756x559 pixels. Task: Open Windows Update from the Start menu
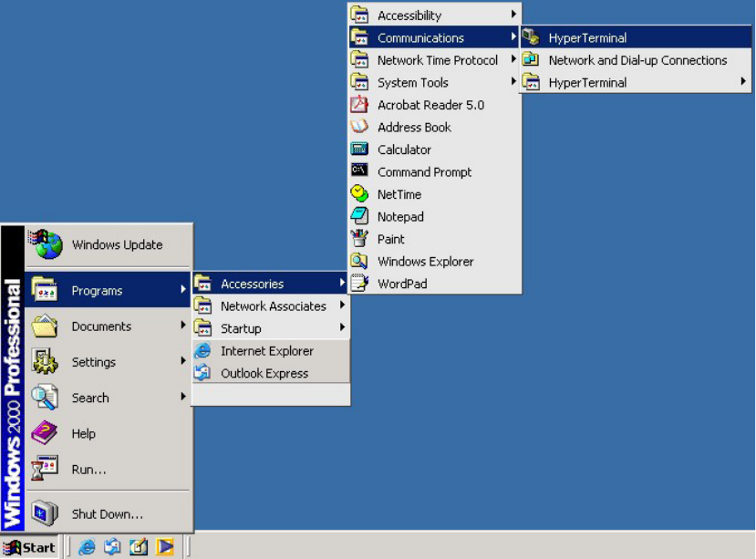coord(109,245)
